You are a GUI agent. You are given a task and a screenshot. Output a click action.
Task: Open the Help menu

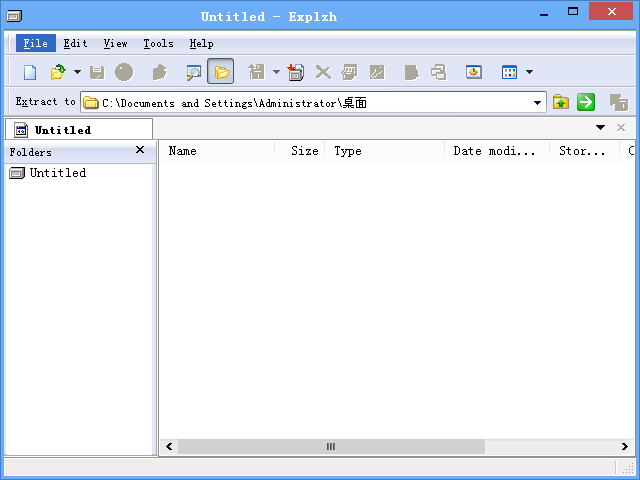[201, 44]
